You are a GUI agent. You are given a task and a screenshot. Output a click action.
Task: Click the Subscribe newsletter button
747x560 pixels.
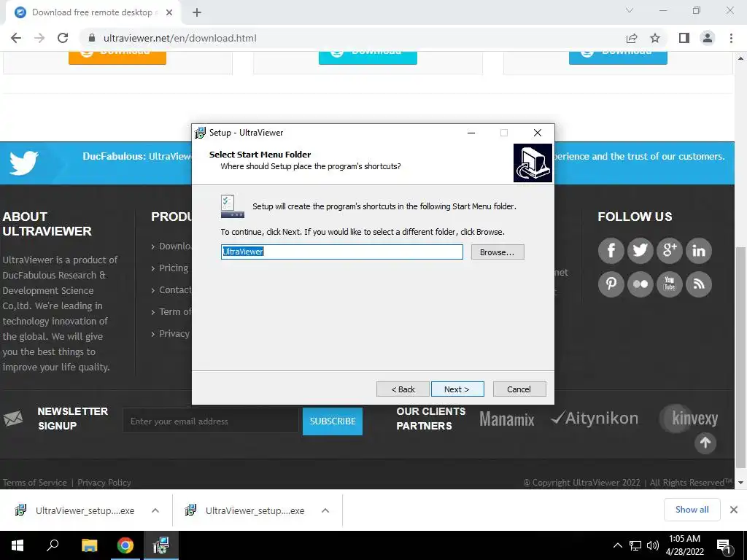(333, 421)
